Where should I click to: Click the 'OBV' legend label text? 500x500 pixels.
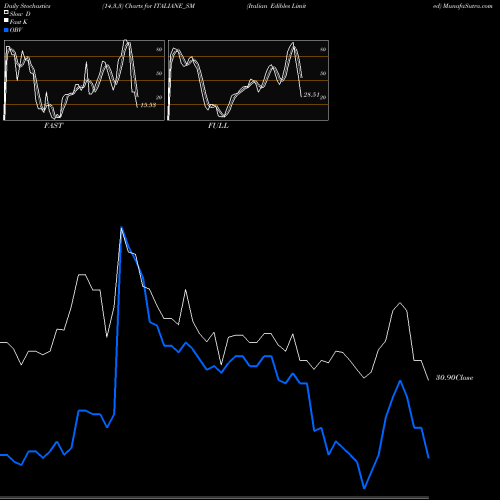(x=16, y=30)
